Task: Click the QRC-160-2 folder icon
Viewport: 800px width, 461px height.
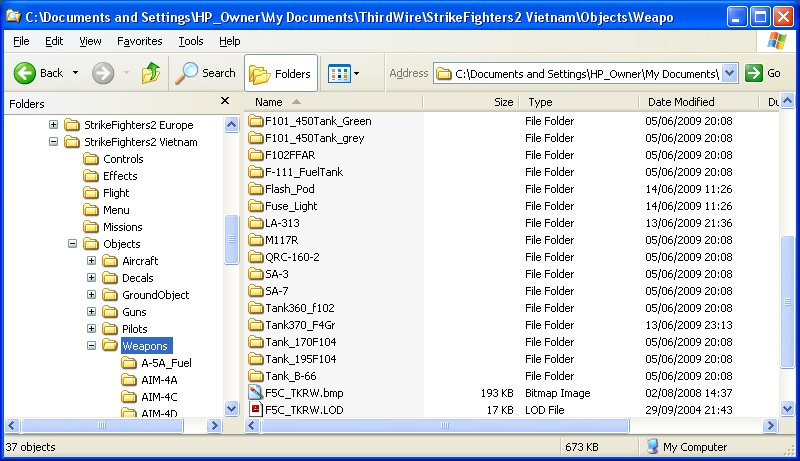Action: tap(256, 257)
